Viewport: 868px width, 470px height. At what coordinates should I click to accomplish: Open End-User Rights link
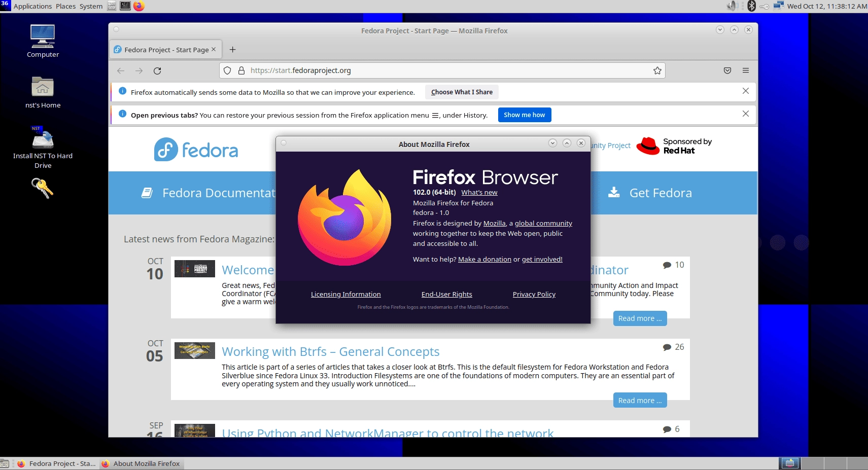[x=446, y=294]
